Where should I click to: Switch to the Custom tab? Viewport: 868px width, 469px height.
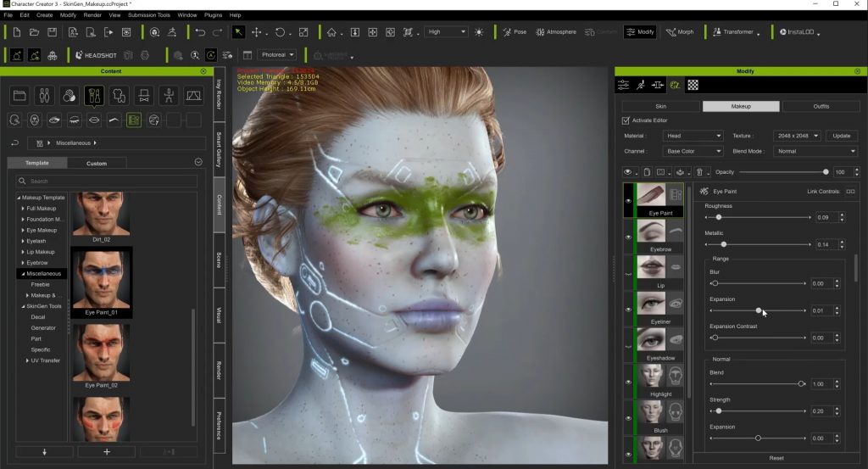(97, 163)
